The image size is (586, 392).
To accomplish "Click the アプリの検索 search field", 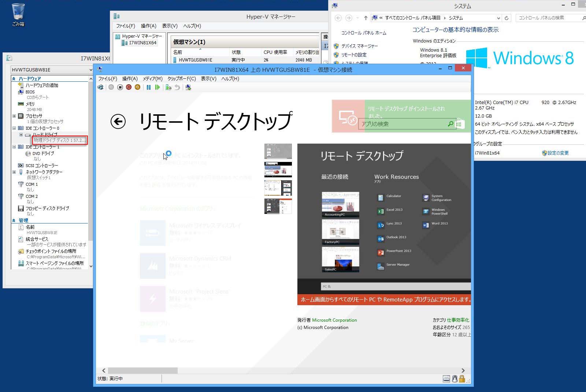I will [402, 124].
